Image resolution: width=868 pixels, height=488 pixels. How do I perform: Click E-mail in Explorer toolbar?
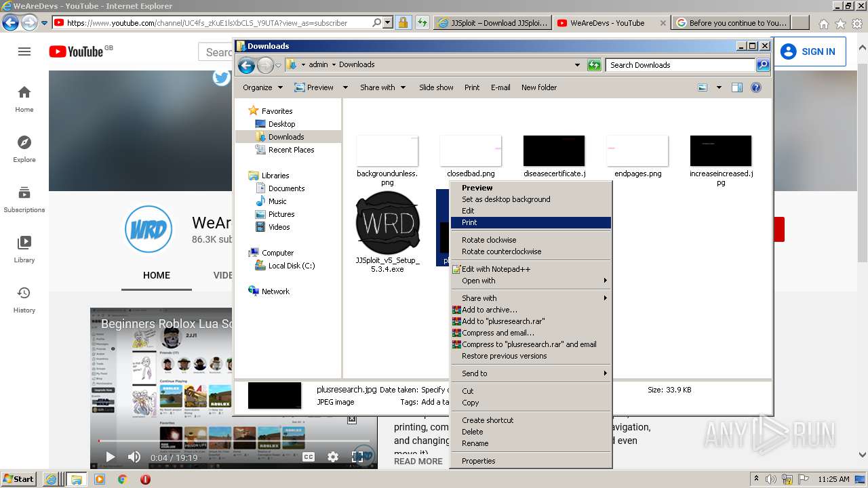tap(500, 87)
